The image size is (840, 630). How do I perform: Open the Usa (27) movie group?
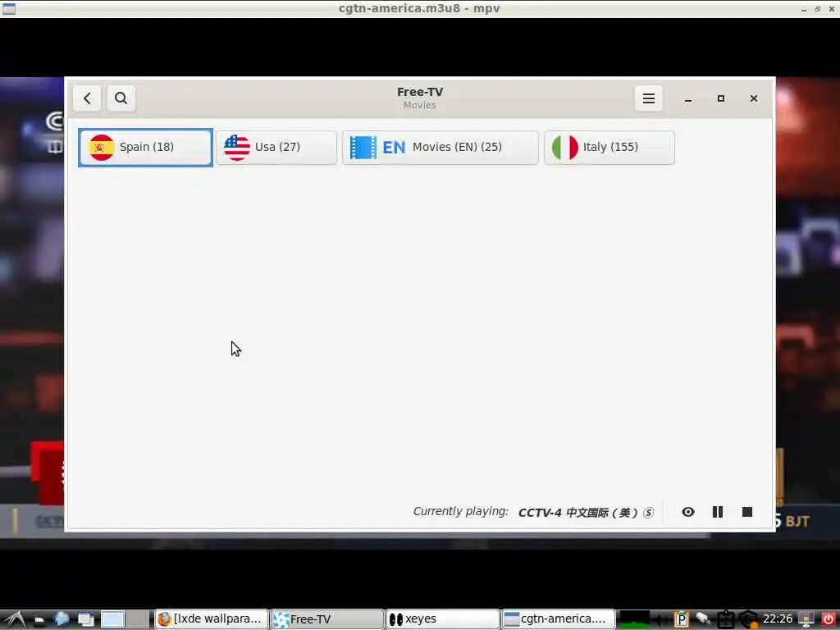pyautogui.click(x=276, y=148)
